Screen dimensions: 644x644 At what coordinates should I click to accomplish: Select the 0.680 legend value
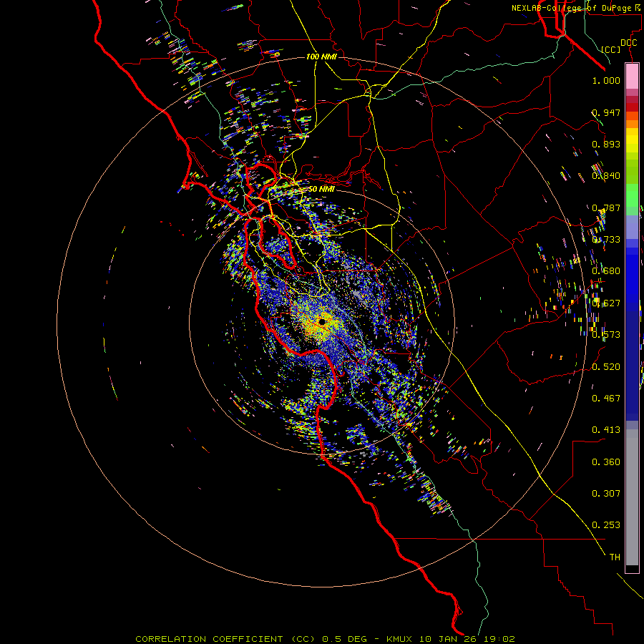coord(606,271)
